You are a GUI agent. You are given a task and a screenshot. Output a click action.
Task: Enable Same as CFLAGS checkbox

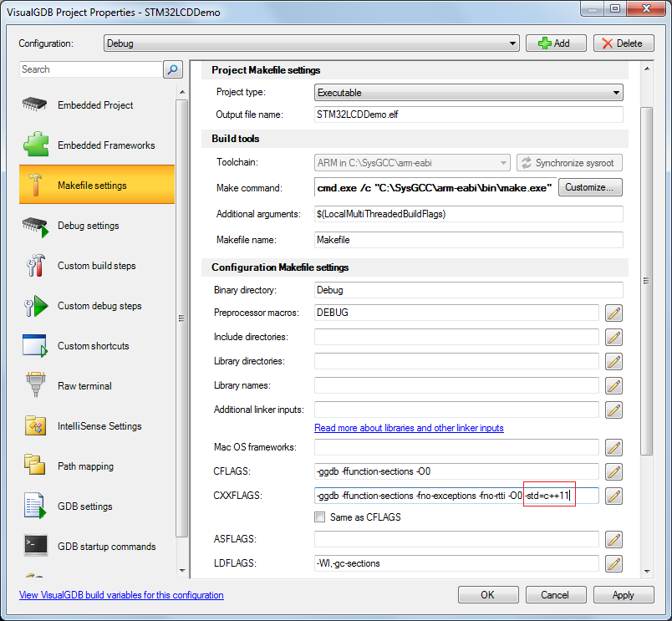[320, 517]
